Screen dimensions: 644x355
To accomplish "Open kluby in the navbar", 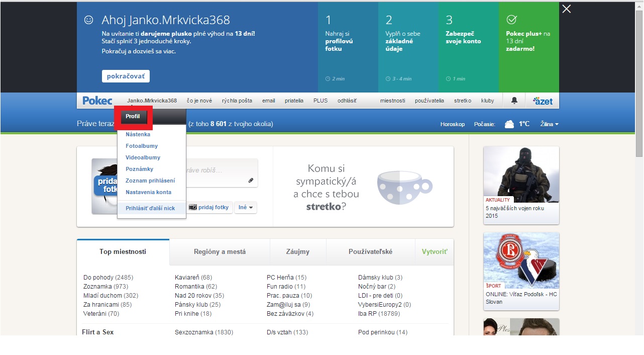I will coord(487,101).
